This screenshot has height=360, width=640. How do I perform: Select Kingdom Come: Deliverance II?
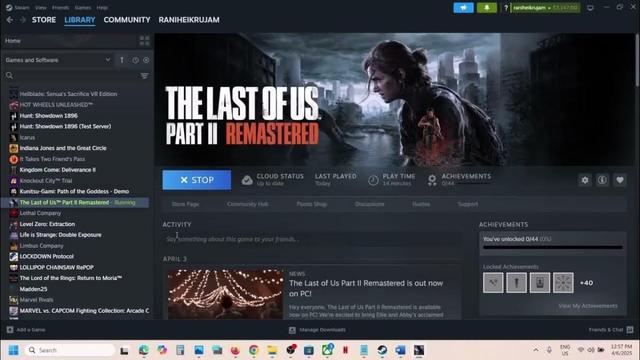[58, 169]
